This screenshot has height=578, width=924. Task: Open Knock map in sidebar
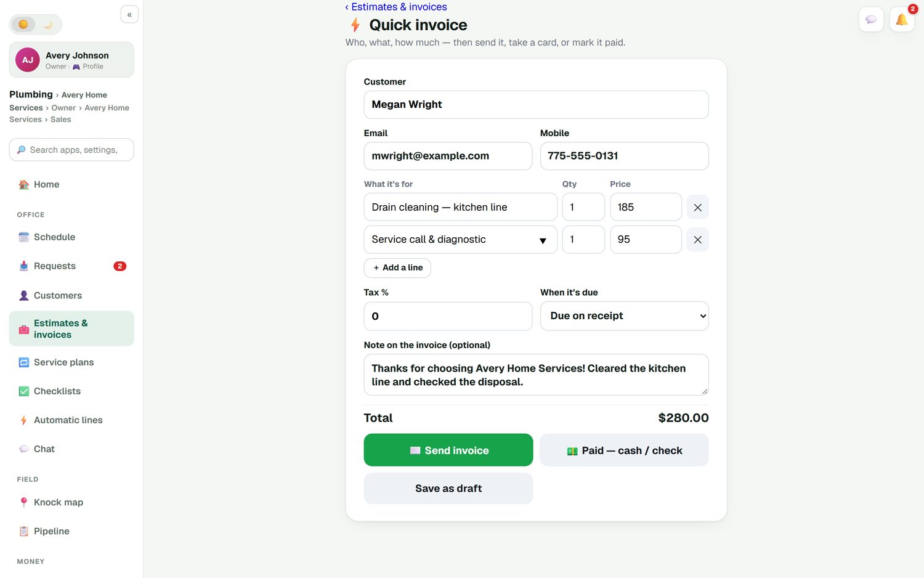[x=71, y=502]
